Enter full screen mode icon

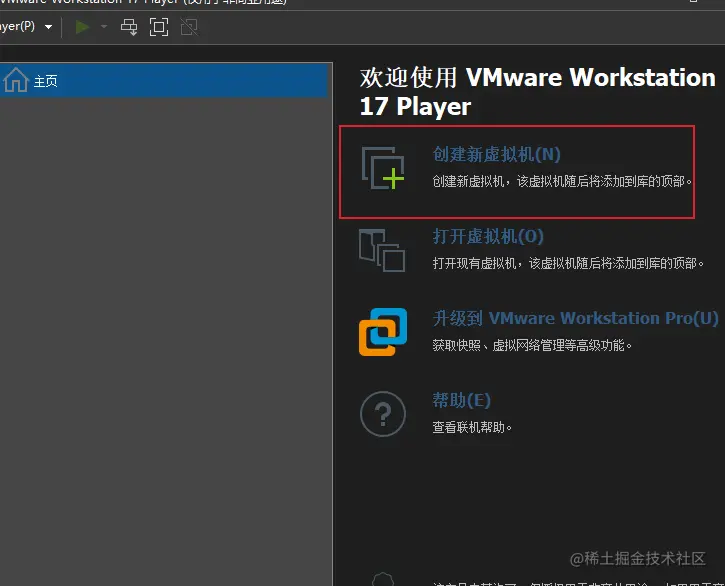(x=159, y=27)
